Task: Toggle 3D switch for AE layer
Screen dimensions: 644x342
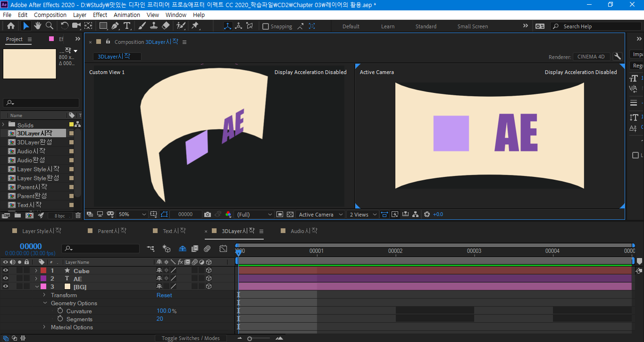Action: pyautogui.click(x=209, y=279)
